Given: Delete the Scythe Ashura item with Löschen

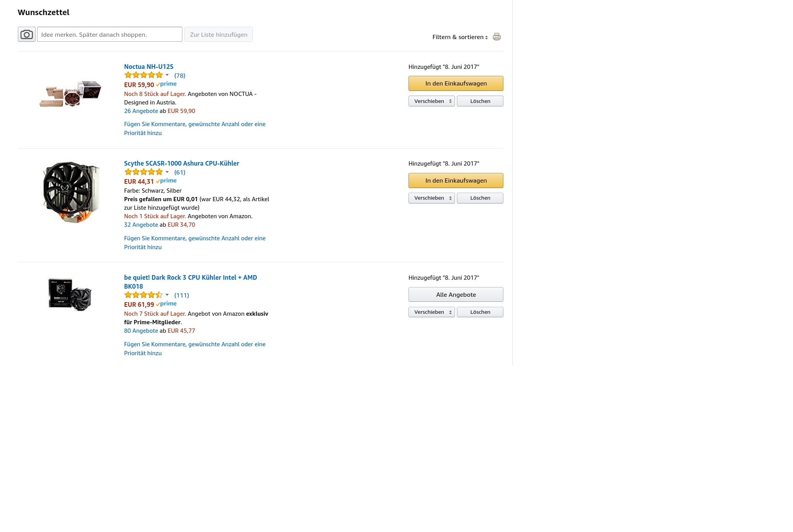Looking at the screenshot, I should (x=480, y=198).
